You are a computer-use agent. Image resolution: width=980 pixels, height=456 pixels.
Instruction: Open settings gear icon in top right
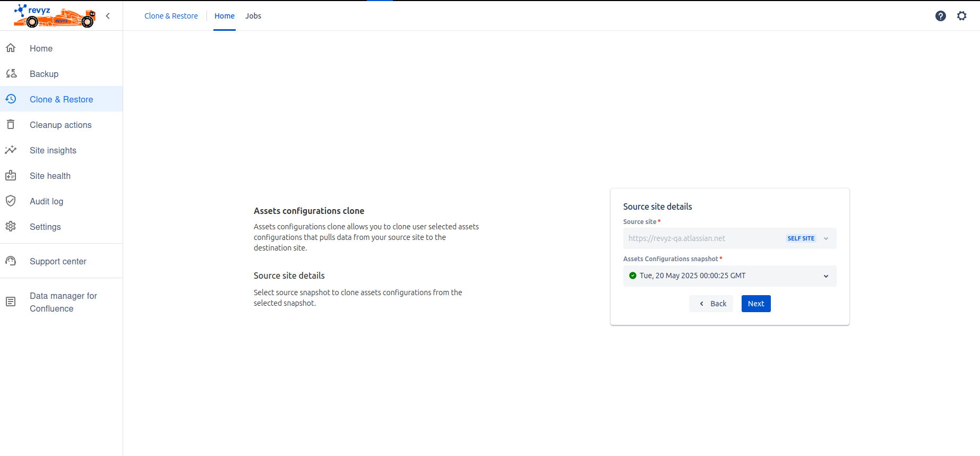(x=961, y=16)
